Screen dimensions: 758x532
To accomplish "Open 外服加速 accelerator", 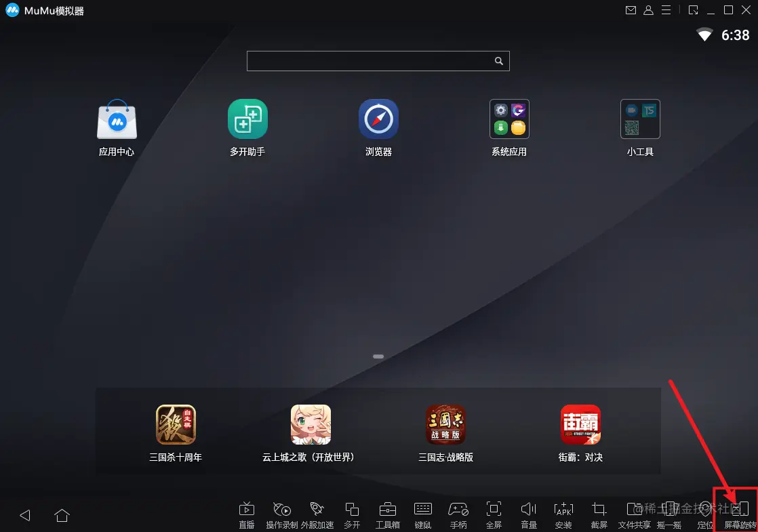I will point(317,515).
